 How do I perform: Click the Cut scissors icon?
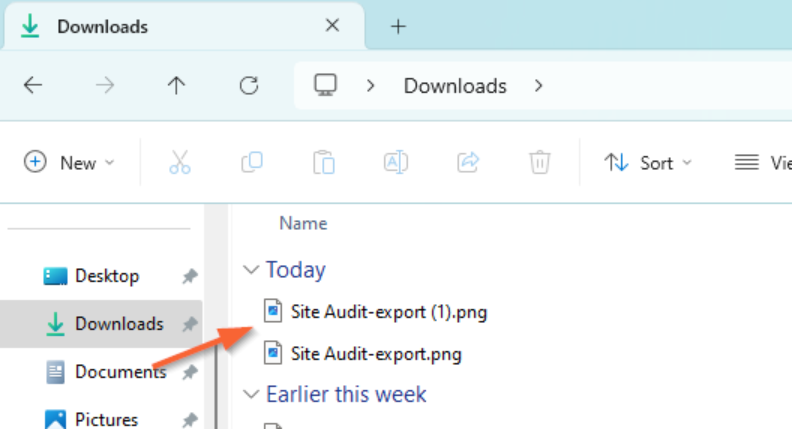[x=180, y=162]
